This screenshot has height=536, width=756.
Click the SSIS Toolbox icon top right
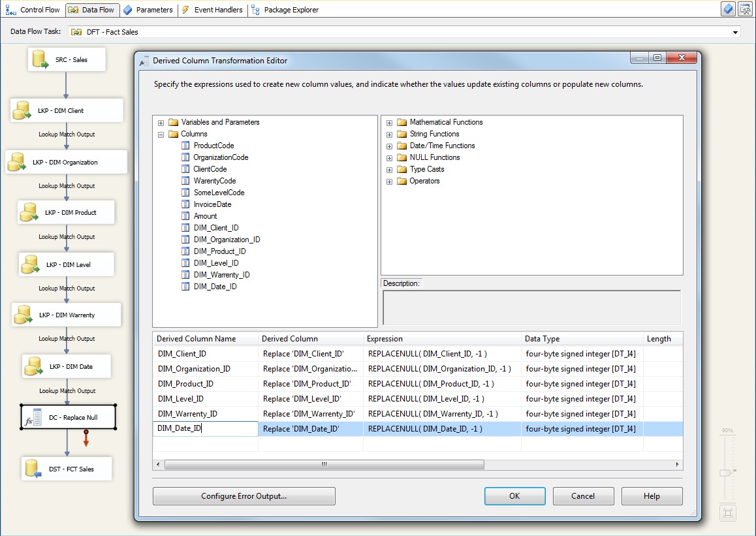click(744, 9)
